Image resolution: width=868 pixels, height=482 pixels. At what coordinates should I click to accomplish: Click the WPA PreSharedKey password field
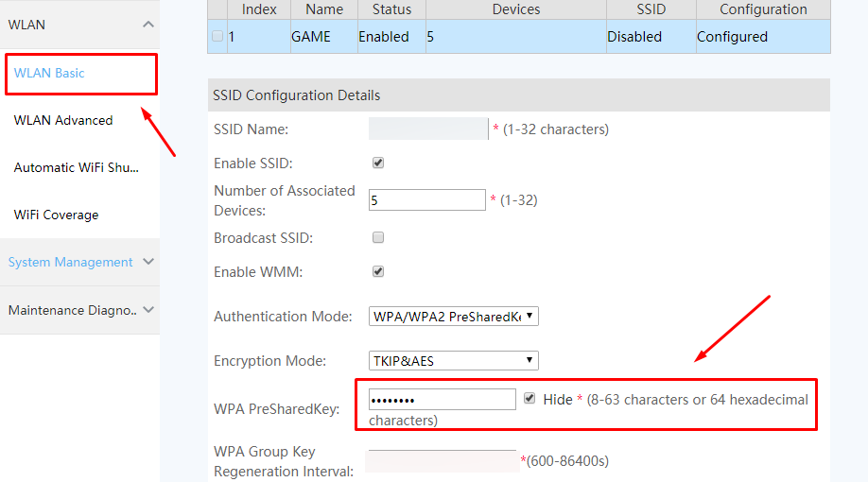click(x=443, y=400)
